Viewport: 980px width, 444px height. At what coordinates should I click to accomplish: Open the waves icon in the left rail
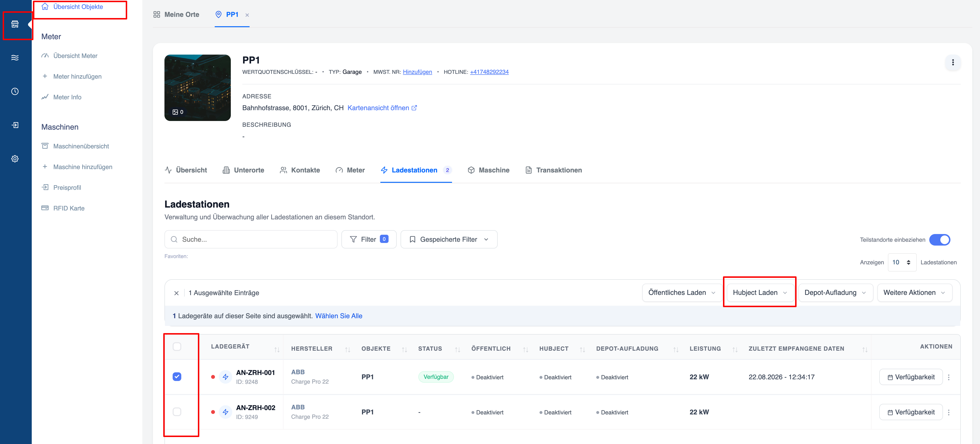(15, 58)
